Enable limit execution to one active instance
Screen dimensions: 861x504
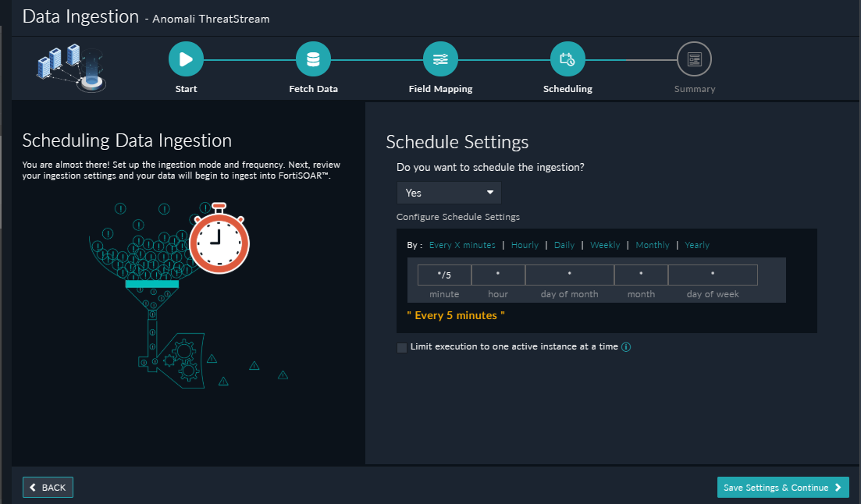402,347
